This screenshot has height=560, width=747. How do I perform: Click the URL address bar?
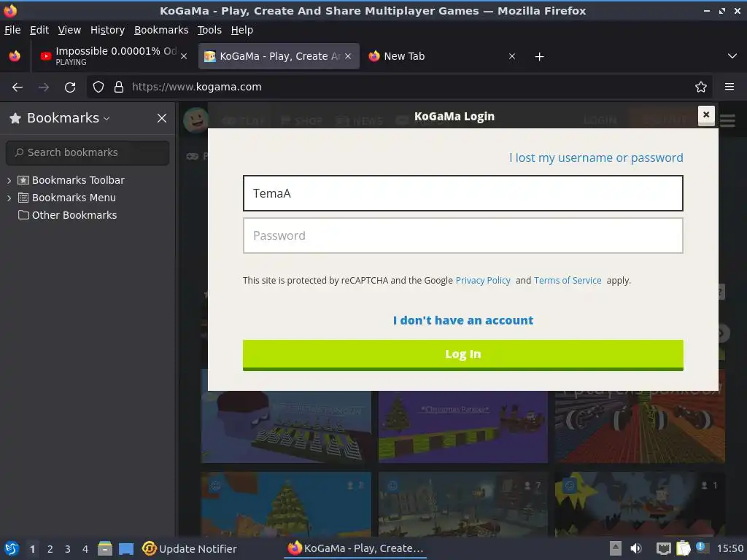coord(399,87)
